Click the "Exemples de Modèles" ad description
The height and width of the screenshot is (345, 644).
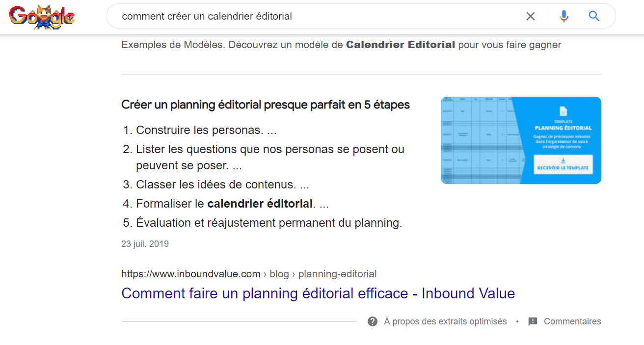point(341,45)
